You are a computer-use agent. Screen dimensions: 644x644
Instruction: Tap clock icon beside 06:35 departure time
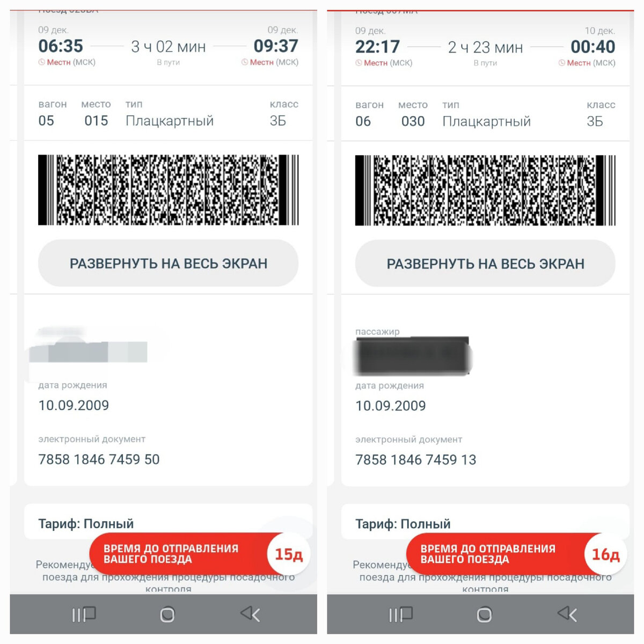(x=41, y=62)
